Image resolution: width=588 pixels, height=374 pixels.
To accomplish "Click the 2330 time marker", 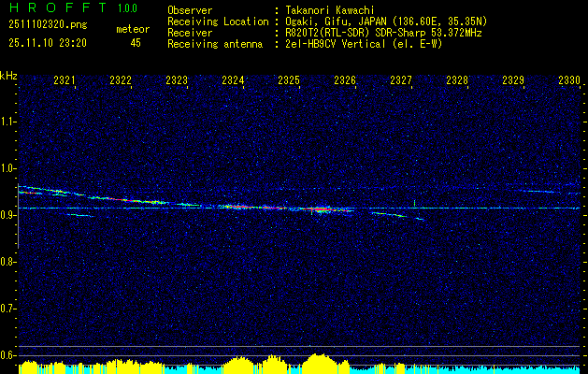I will (569, 81).
